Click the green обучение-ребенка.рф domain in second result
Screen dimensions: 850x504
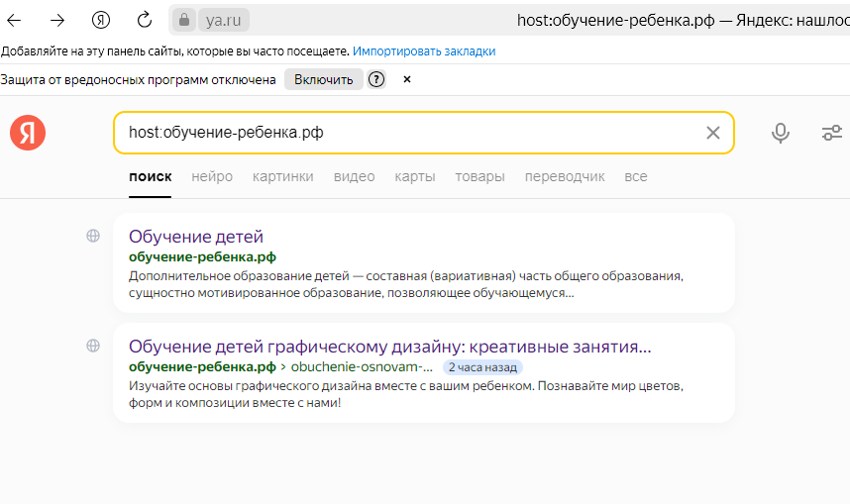click(202, 367)
